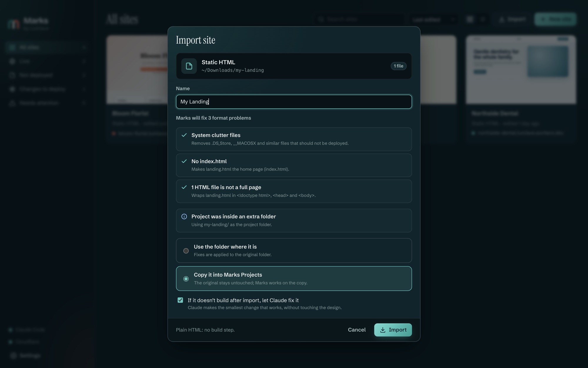This screenshot has width=588, height=368.
Task: Click the Marks logo in the background sidebar
Action: tap(14, 24)
